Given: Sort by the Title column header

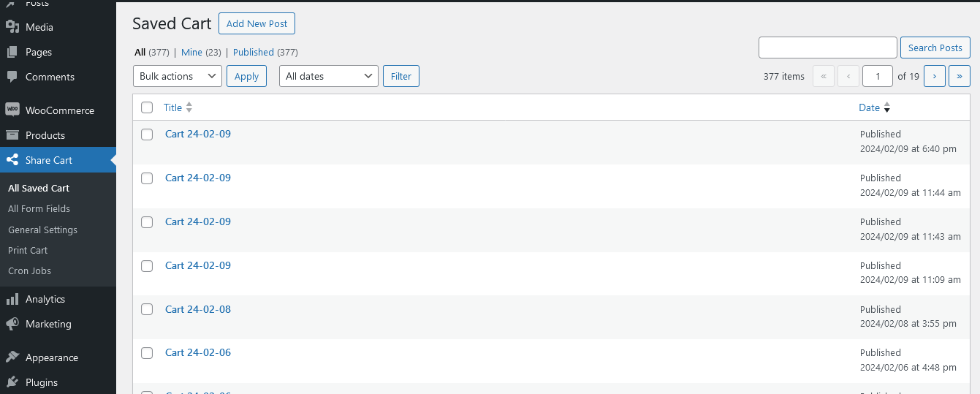Looking at the screenshot, I should click(172, 107).
